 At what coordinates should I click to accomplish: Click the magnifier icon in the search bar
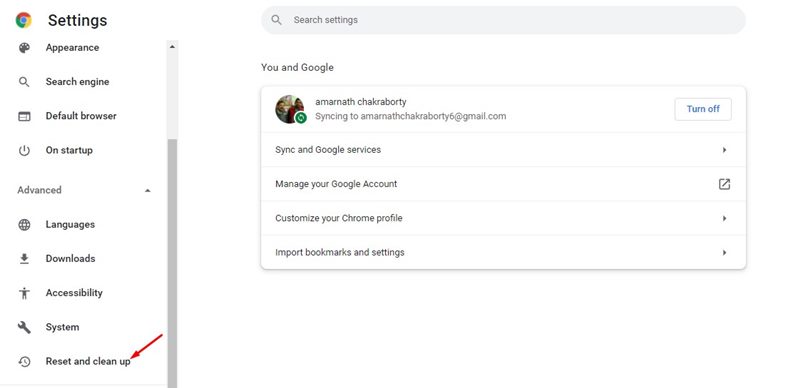pyautogui.click(x=277, y=20)
